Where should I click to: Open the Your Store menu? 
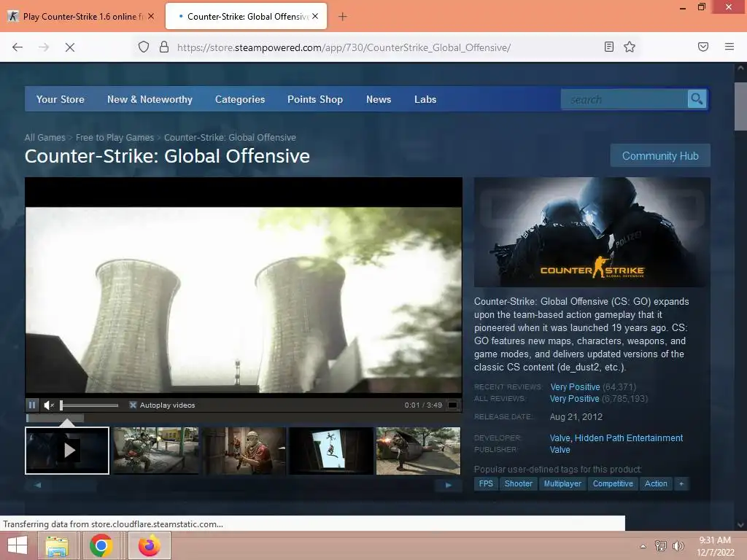pos(60,99)
